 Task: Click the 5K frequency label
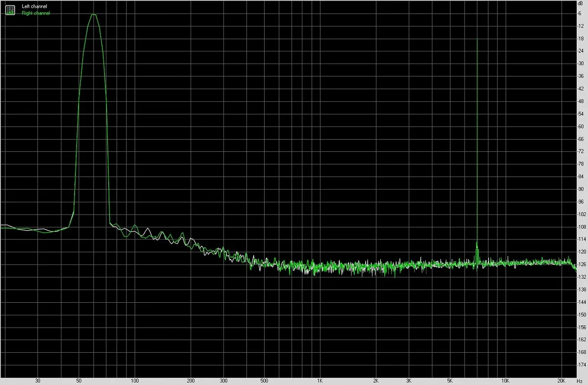coord(449,381)
